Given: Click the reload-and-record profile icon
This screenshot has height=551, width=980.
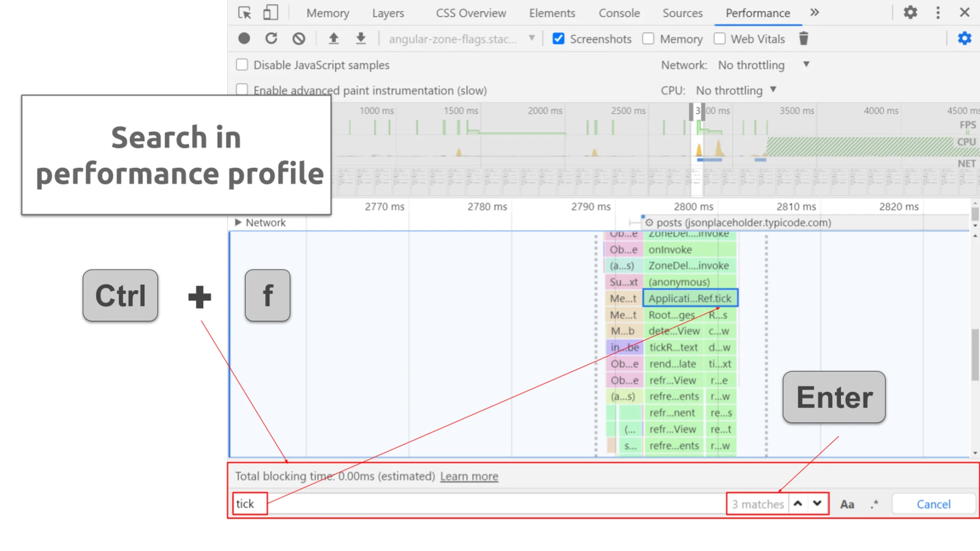Looking at the screenshot, I should tap(272, 38).
